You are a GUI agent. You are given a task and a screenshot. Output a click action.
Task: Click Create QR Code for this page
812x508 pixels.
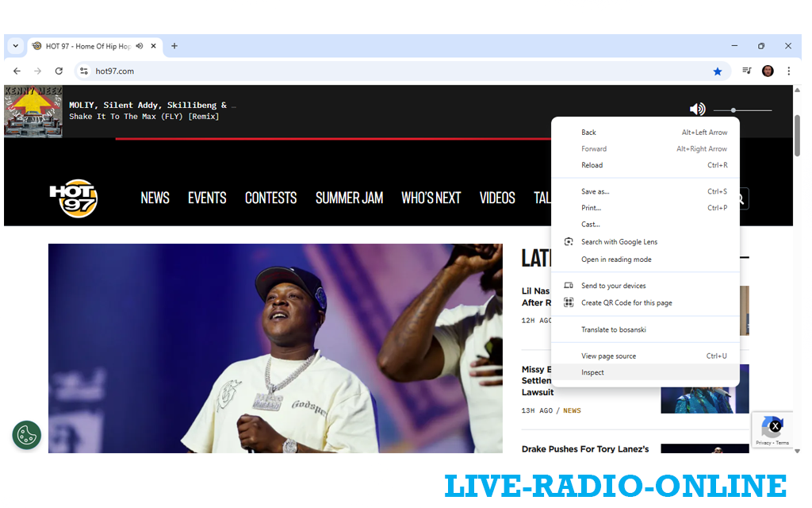(626, 302)
